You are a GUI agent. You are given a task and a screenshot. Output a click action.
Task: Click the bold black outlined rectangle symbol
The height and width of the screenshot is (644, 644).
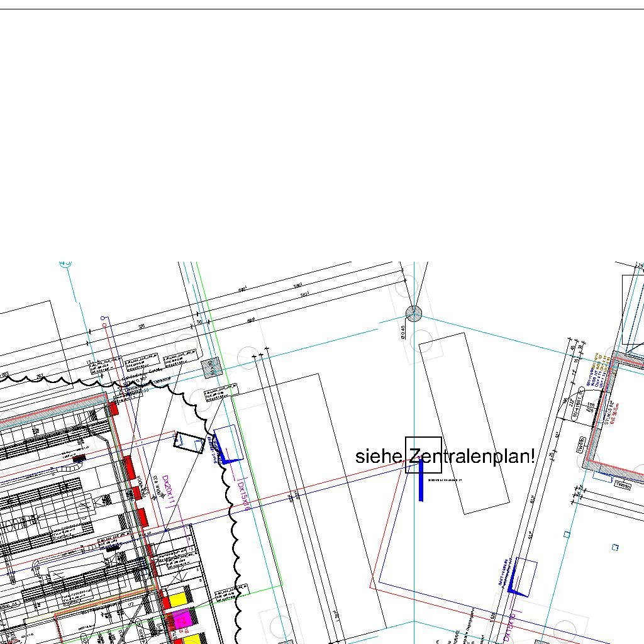pos(189,442)
